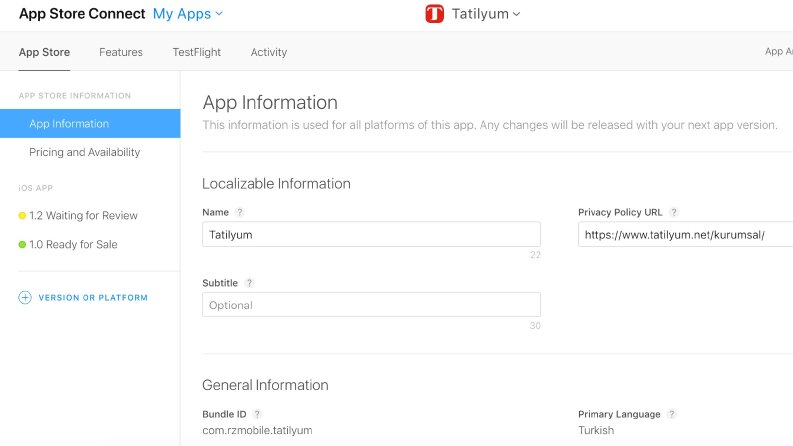Click the help icon next to Primary Language

click(672, 414)
